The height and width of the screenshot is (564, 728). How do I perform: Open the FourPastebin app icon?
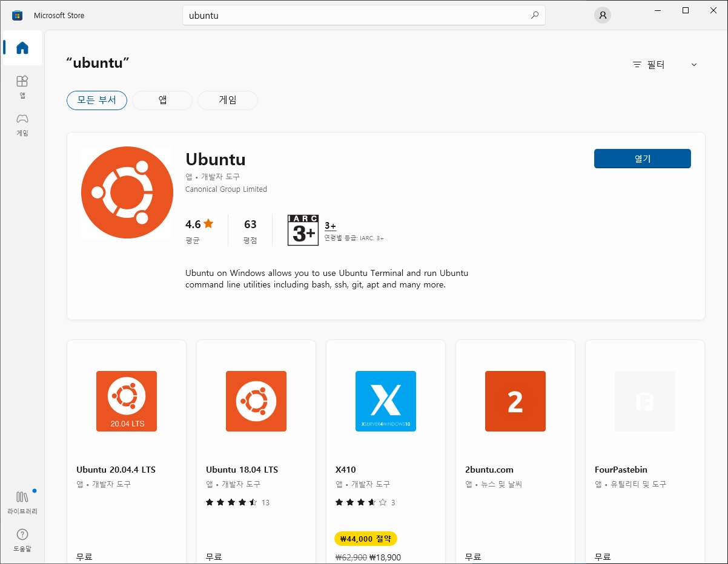click(x=645, y=401)
